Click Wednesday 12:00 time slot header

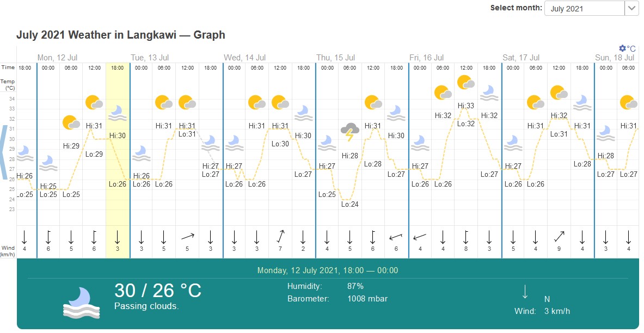[280, 68]
